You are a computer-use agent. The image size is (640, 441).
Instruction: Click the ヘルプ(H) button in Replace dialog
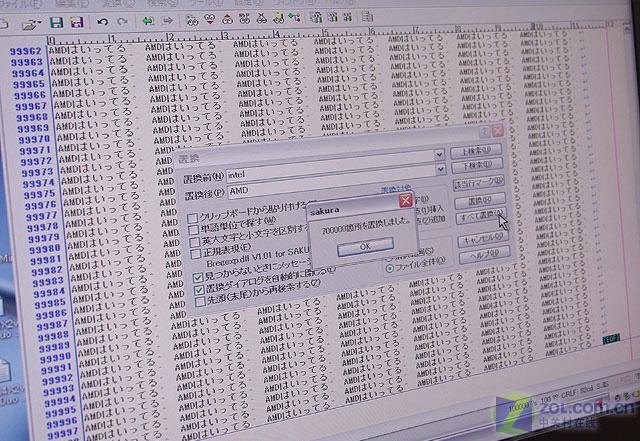pyautogui.click(x=484, y=255)
